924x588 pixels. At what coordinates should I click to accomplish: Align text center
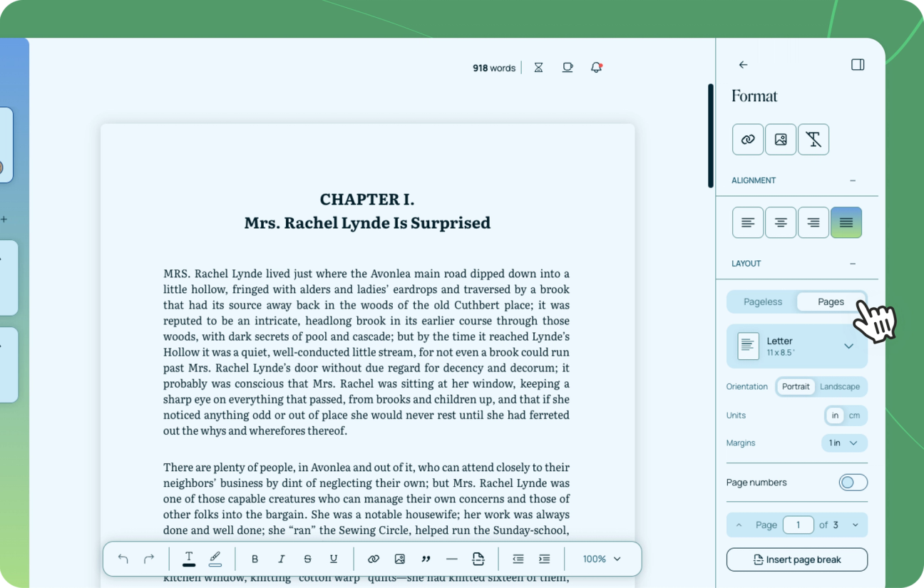click(x=781, y=223)
